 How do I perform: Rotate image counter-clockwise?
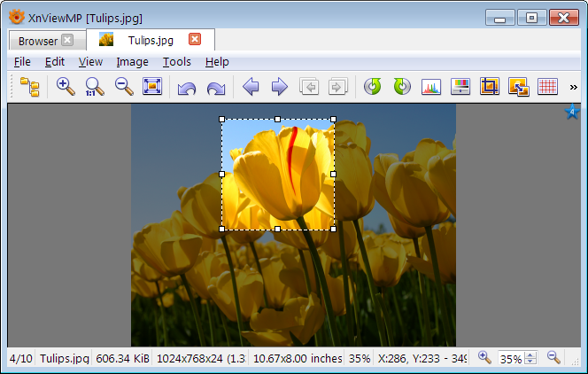(x=373, y=87)
